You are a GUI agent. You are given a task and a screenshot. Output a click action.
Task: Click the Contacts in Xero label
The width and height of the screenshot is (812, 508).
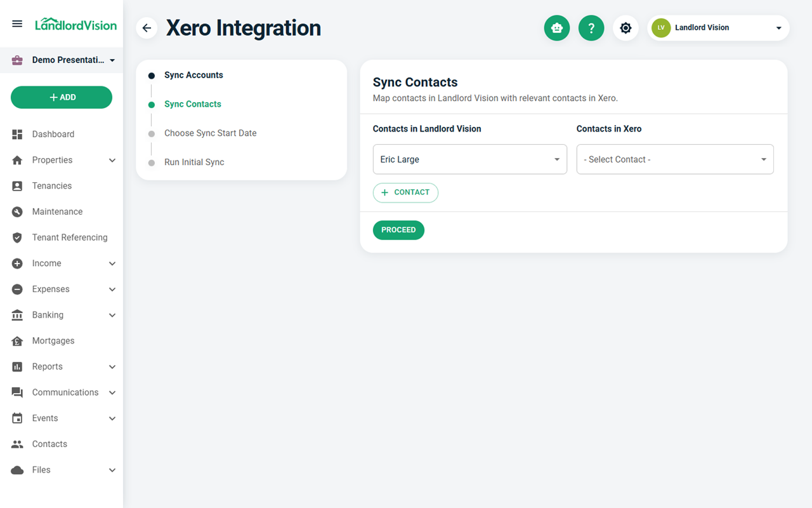pyautogui.click(x=609, y=129)
